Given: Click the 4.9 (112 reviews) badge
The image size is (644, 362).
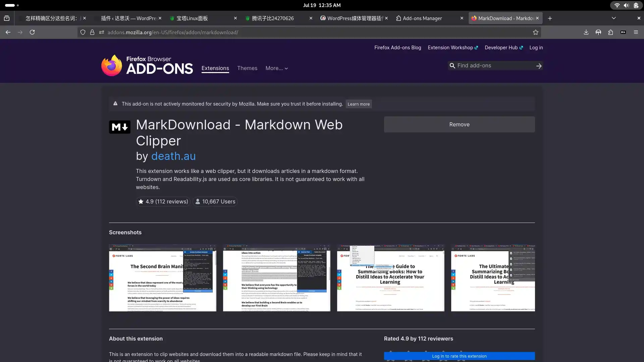Looking at the screenshot, I should (163, 201).
